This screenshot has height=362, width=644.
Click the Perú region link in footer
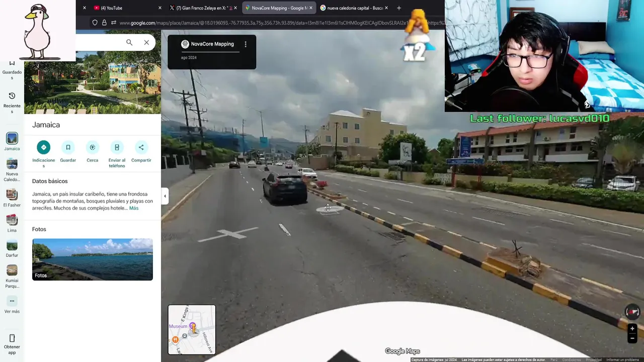(554, 359)
